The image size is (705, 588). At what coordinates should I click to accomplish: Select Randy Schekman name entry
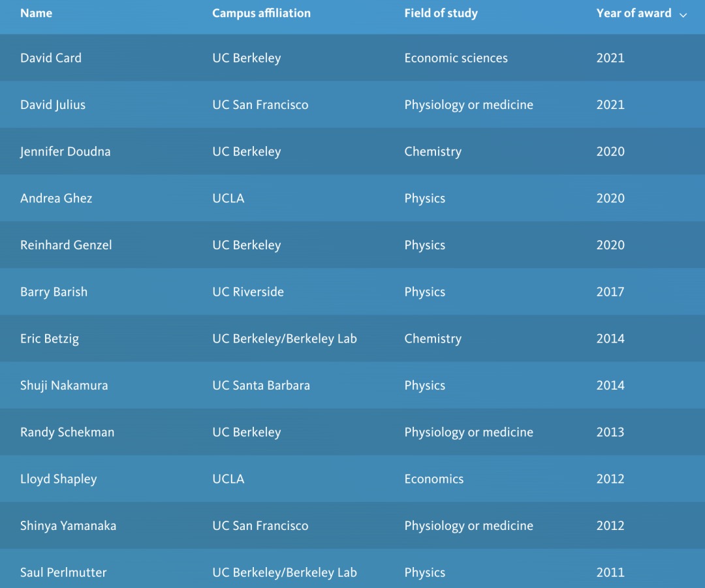[67, 432]
